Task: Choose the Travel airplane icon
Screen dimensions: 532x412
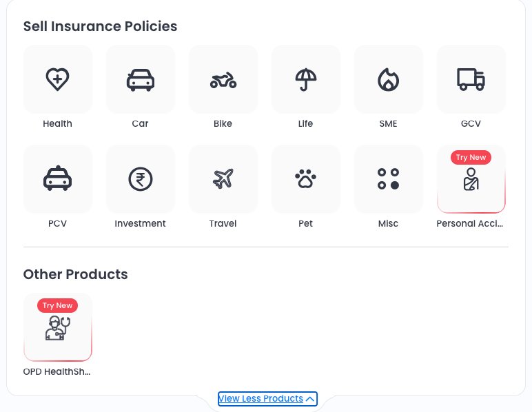Action: (x=223, y=179)
